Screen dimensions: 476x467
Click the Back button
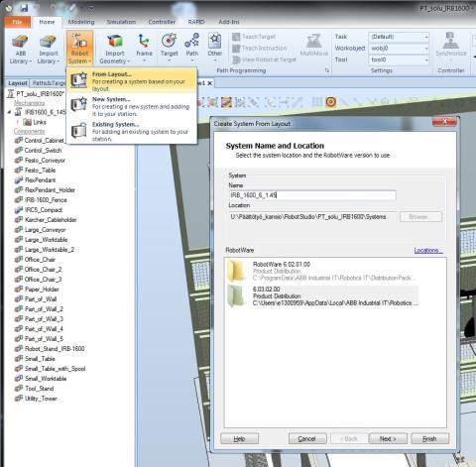[x=349, y=439]
